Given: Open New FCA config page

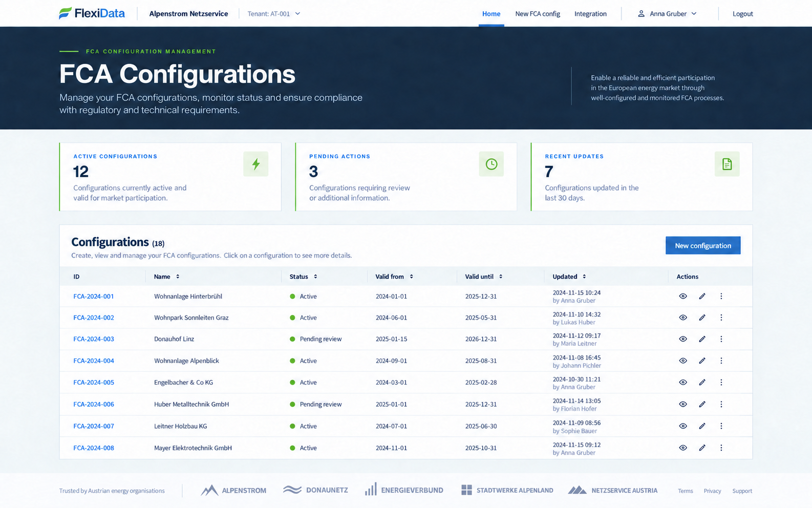Looking at the screenshot, I should 538,14.
